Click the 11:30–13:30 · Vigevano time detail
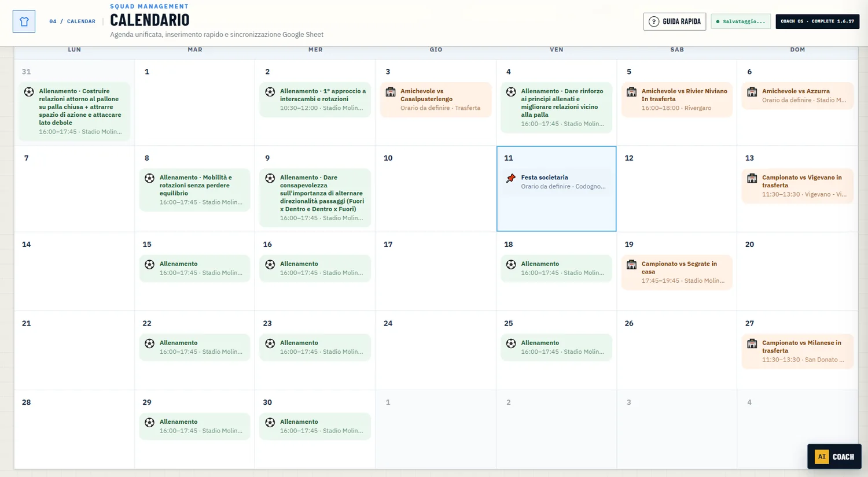 pos(804,194)
